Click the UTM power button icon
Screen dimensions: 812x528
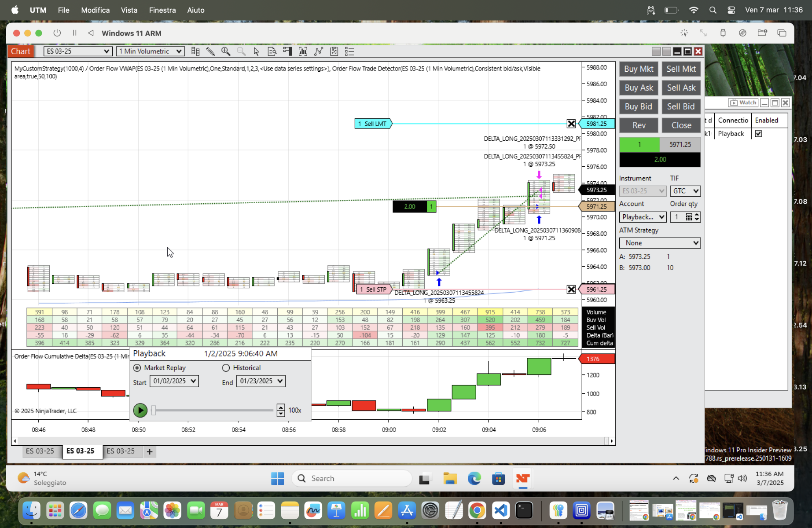(57, 33)
